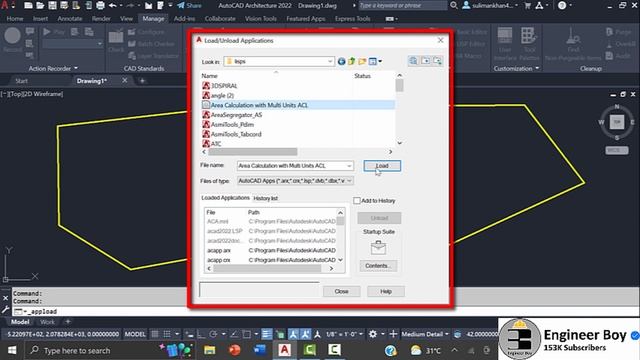The height and width of the screenshot is (360, 640).
Task: Click the Layer Translator icon in ribbon
Action: 132,56
